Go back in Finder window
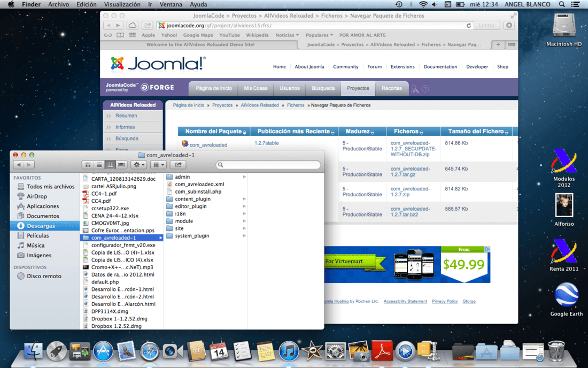Screen dimensions: 588x368 (x=18, y=165)
